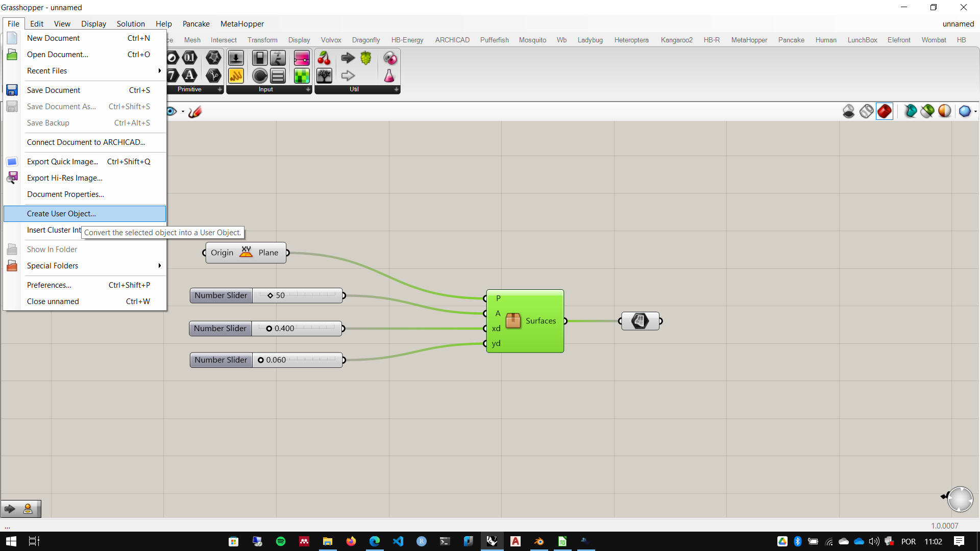
Task: Click the slider track showing value 0.400
Action: (x=297, y=329)
